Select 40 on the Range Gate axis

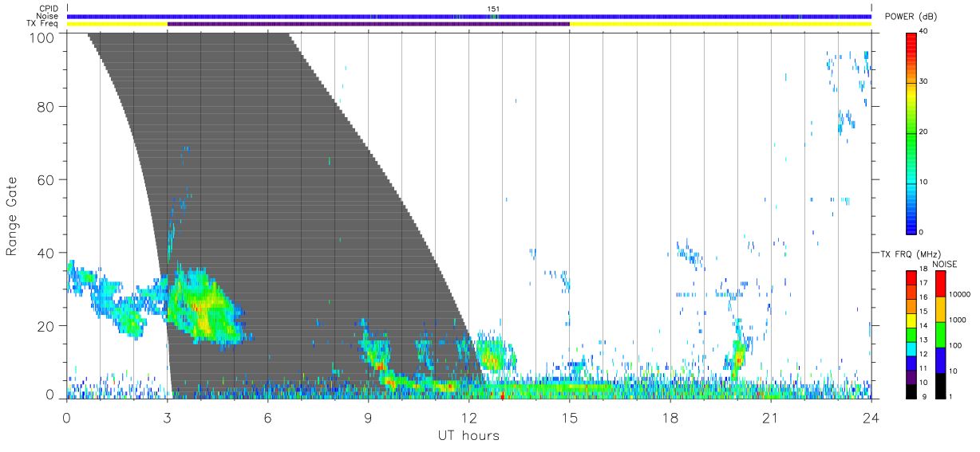[46, 253]
